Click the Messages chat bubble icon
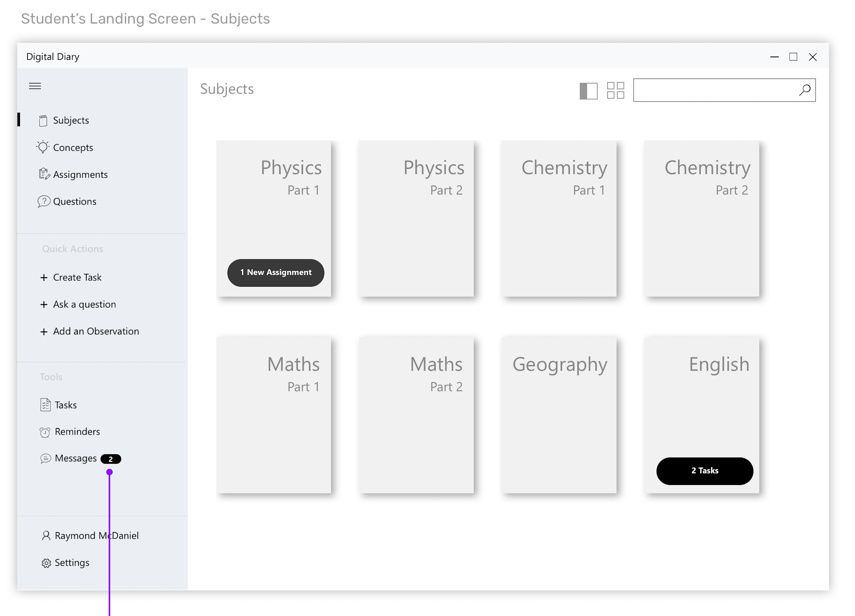The width and height of the screenshot is (855, 616). coord(45,459)
